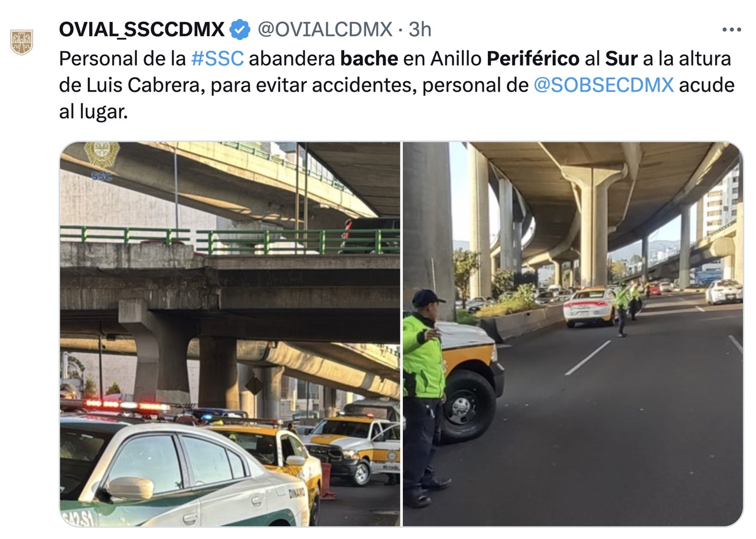The image size is (756, 539).
Task: Open the three-dot more options menu
Action: coord(731,30)
